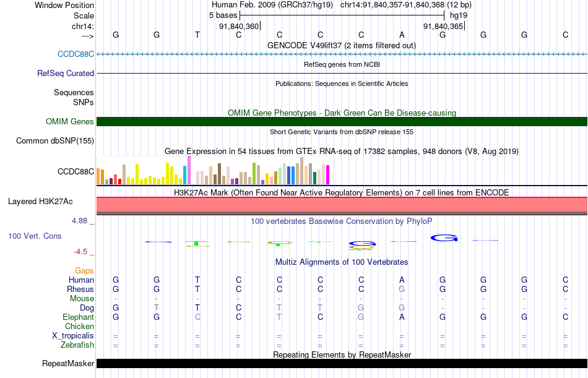The image size is (588, 378).
Task: Click the T base in chr14 ruler sequence
Action: click(197, 35)
